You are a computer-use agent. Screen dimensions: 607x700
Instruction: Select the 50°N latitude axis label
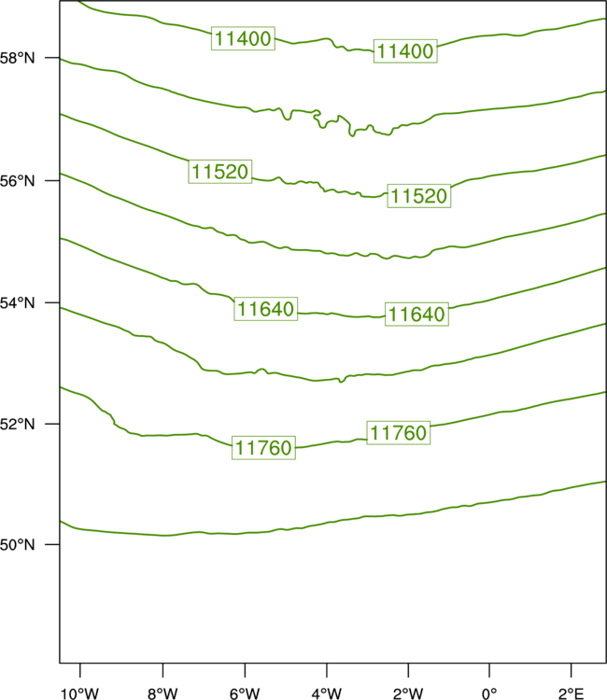pyautogui.click(x=17, y=545)
